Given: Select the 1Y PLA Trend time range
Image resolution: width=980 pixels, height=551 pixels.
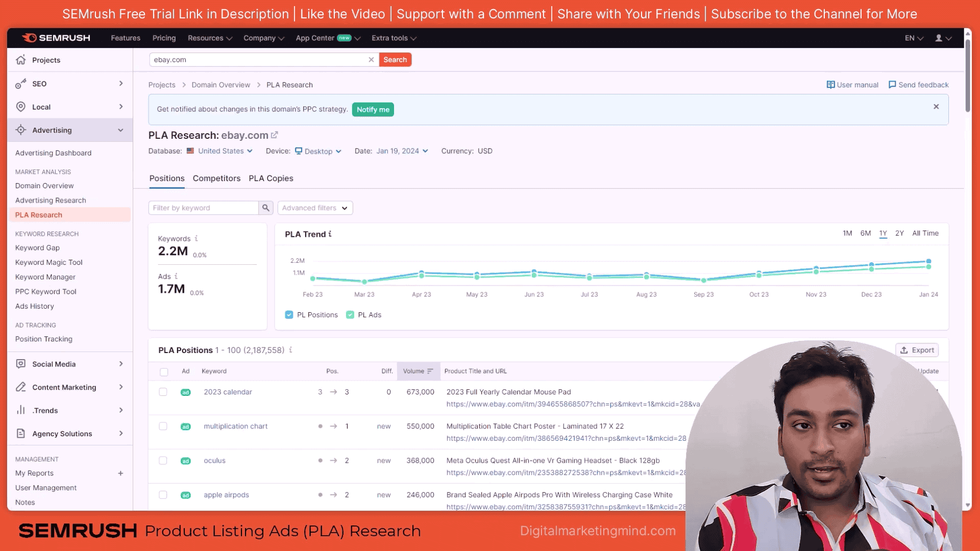Looking at the screenshot, I should (883, 233).
